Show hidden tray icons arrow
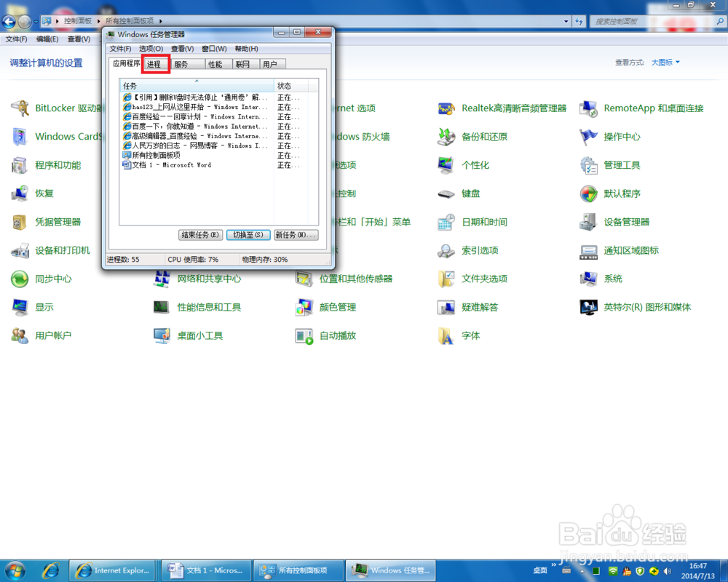 pos(582,571)
